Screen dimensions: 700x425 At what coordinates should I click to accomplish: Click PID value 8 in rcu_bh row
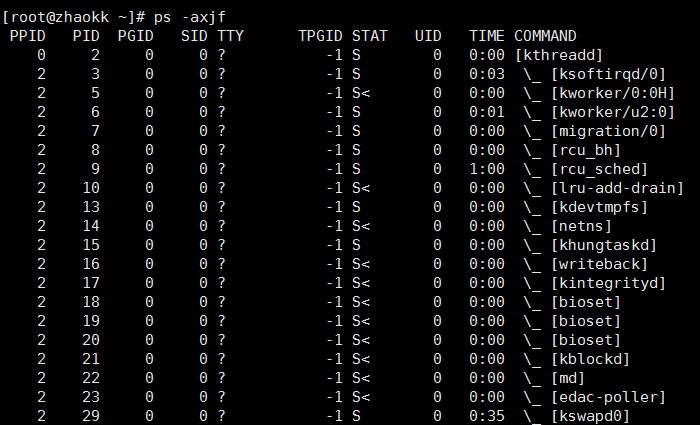(x=95, y=150)
